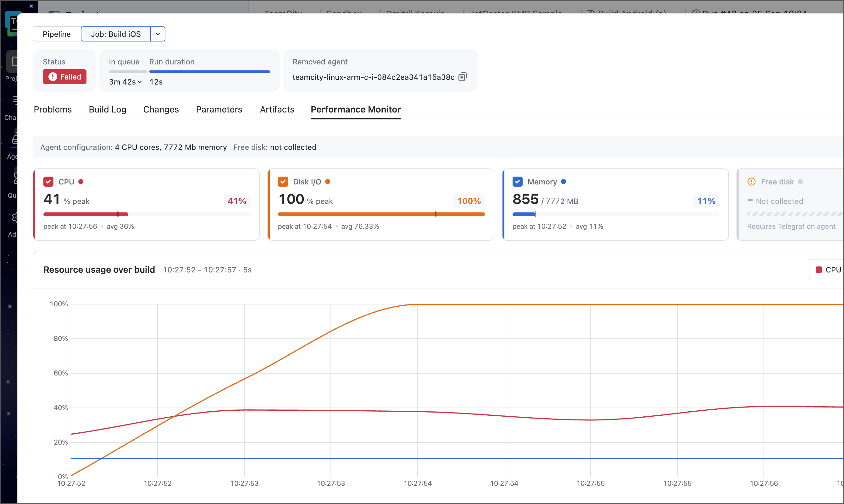Click the 100% Disk I/O badge
The width and height of the screenshot is (844, 504).
pos(469,201)
